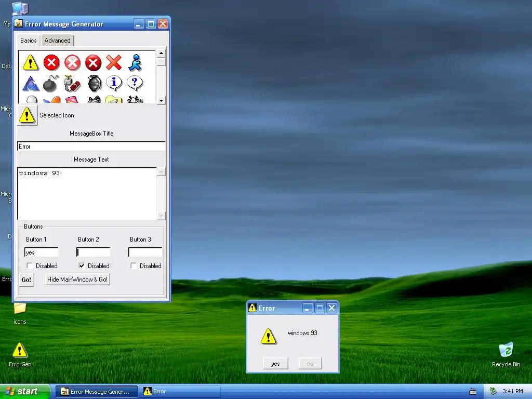This screenshot has width=532, height=399.
Task: Select the plain red X cross icon
Action: pyautogui.click(x=114, y=63)
